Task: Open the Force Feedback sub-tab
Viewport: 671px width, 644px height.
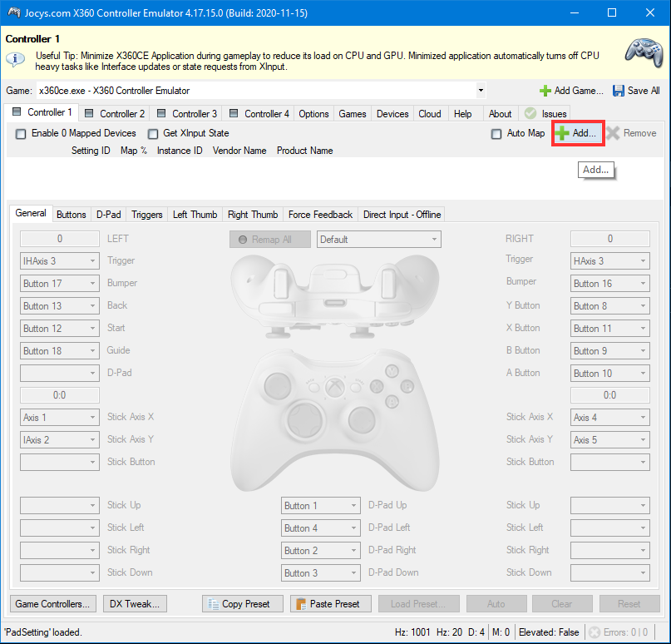Action: coord(320,215)
